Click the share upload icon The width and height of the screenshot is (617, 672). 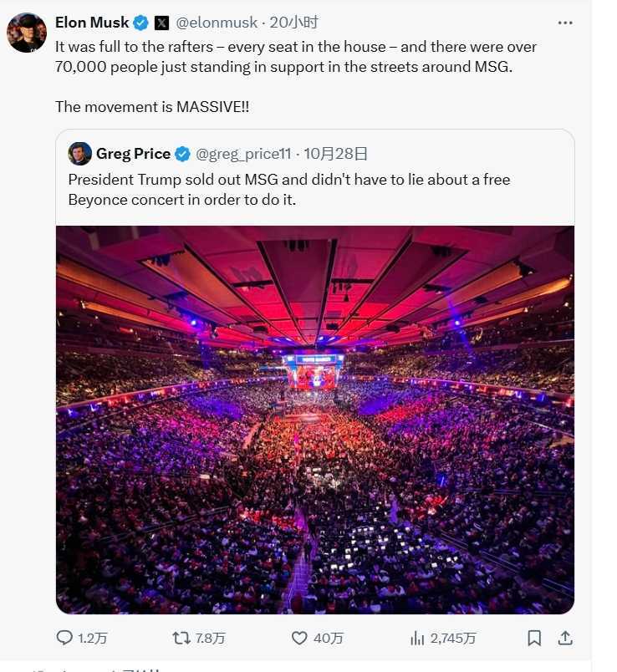tap(565, 638)
